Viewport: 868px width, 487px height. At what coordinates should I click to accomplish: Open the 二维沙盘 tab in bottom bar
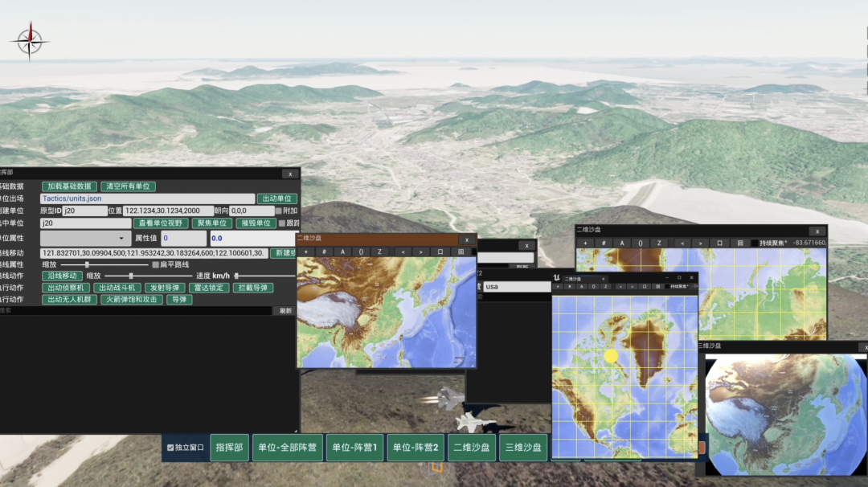point(471,447)
